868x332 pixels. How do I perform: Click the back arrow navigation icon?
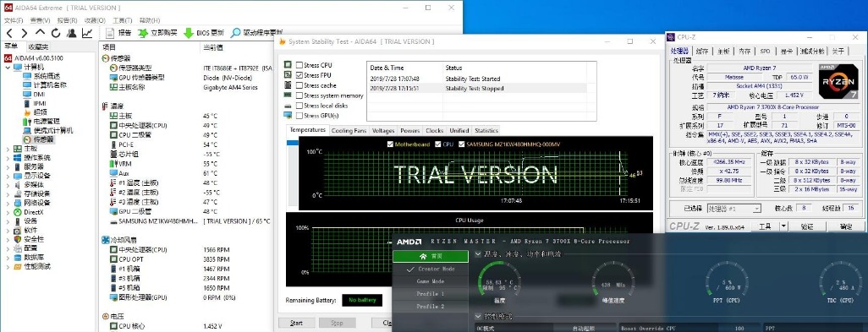(x=8, y=33)
